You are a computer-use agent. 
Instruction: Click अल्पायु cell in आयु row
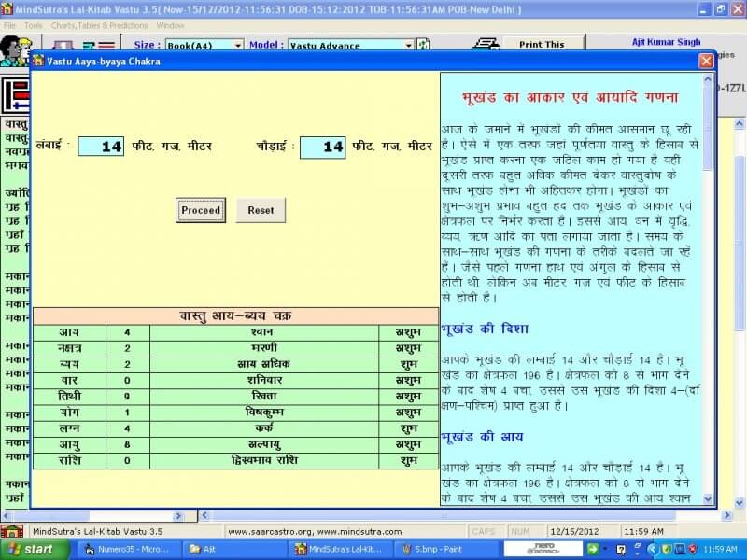[x=264, y=444]
